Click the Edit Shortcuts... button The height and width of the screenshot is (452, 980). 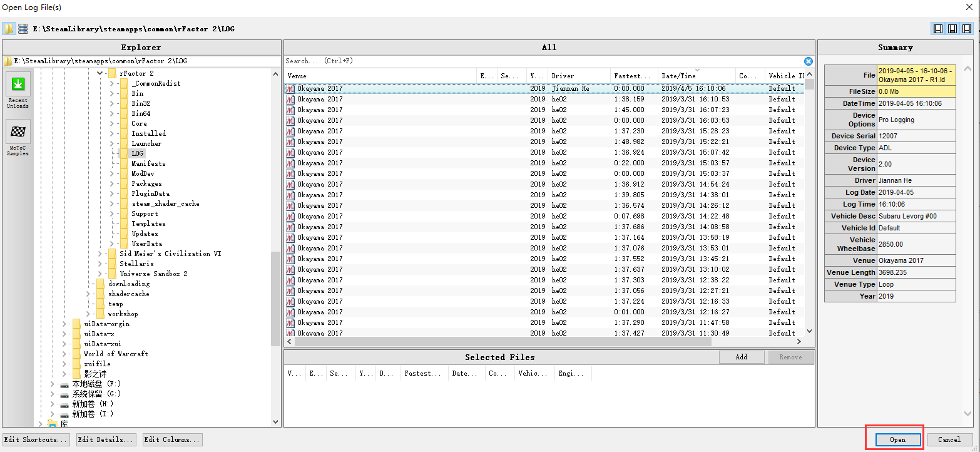click(36, 439)
